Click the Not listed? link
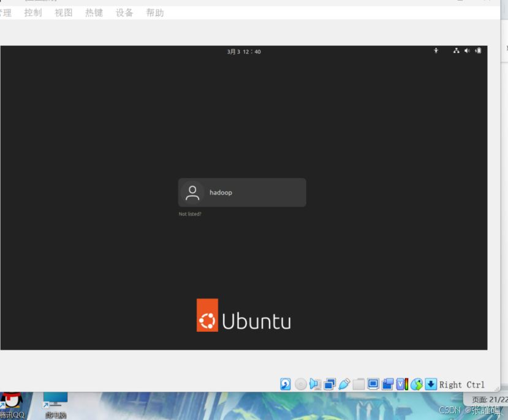 tap(190, 214)
